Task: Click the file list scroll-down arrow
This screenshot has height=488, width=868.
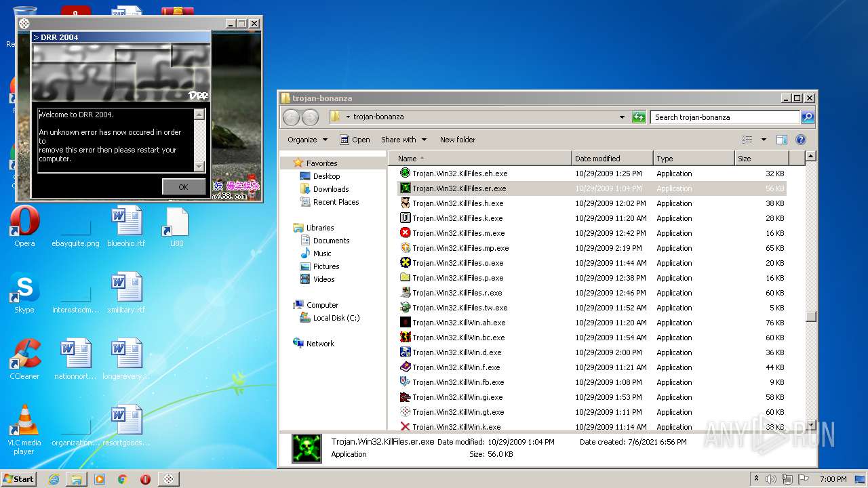Action: [810, 425]
